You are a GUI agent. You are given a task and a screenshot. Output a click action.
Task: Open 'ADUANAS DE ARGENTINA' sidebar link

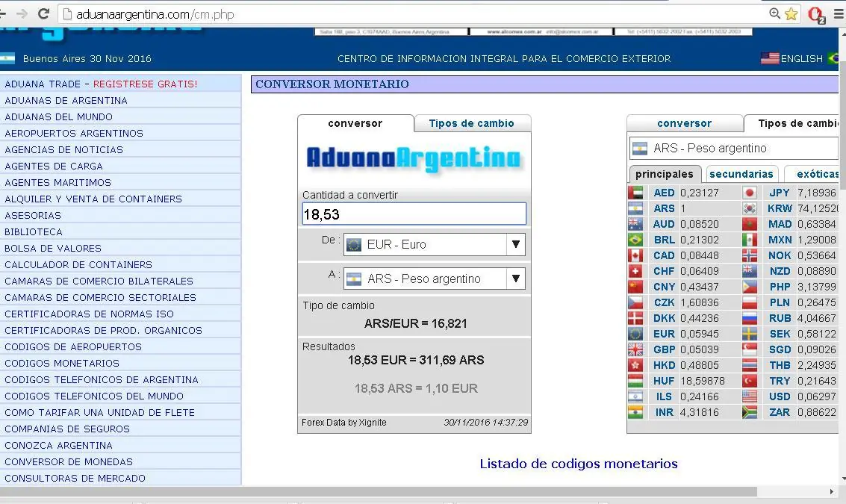[x=66, y=100]
